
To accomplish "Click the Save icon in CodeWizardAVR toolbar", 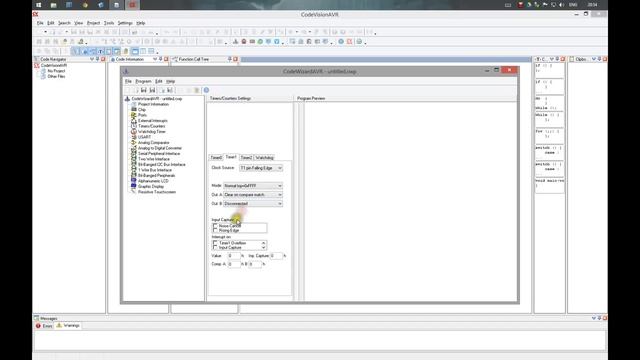I will (144, 90).
